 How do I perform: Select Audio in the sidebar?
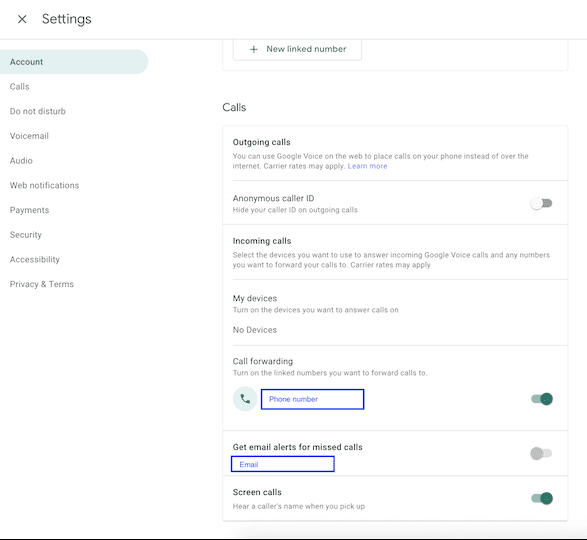[x=21, y=161]
